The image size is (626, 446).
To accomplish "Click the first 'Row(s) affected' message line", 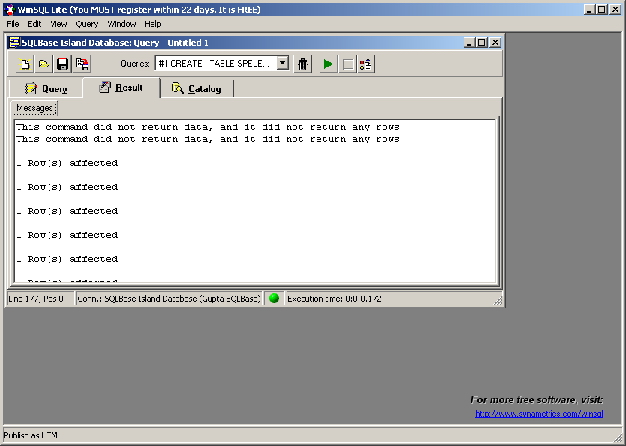I will pos(67,163).
